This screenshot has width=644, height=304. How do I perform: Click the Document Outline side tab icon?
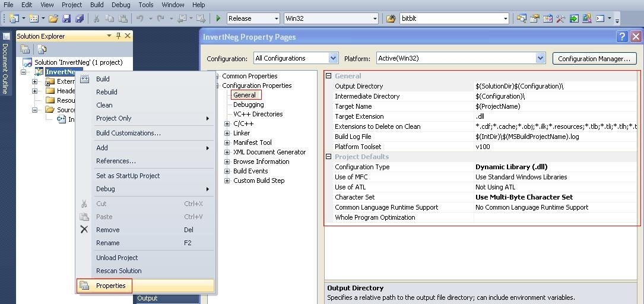[x=6, y=36]
